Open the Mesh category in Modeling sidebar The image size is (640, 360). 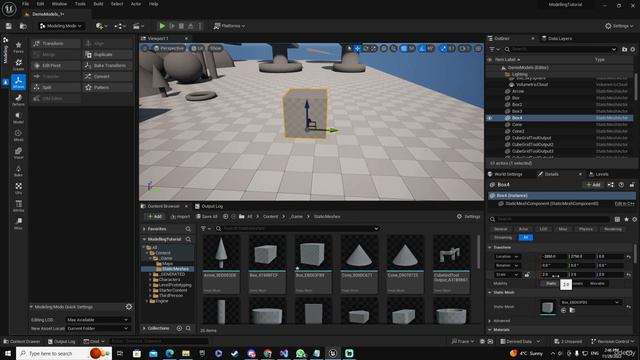(18, 135)
